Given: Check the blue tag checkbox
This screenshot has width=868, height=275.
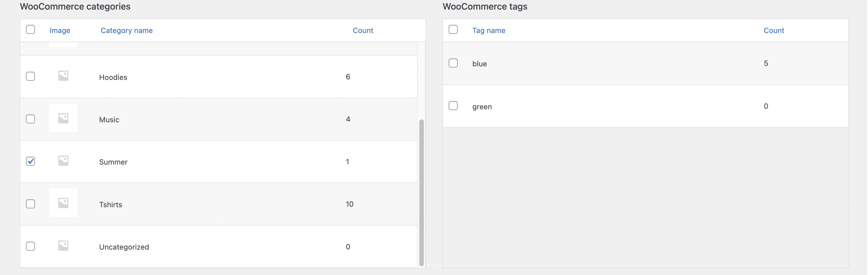Looking at the screenshot, I should (453, 63).
